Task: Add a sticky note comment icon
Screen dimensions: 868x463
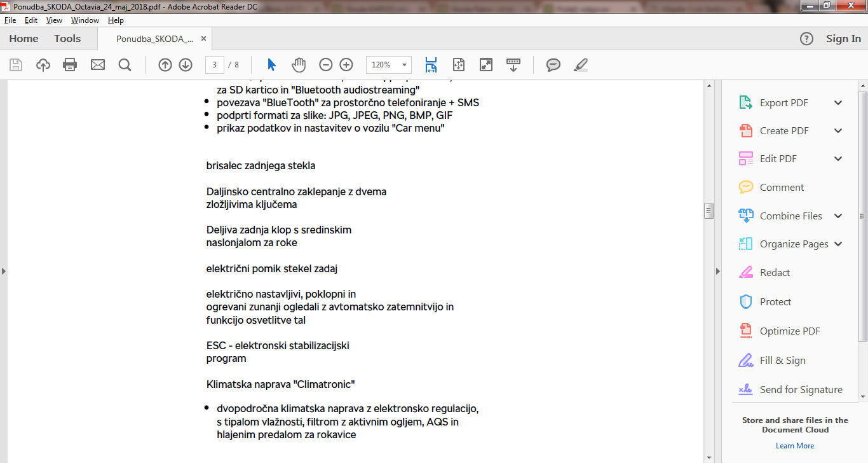Action: point(553,64)
